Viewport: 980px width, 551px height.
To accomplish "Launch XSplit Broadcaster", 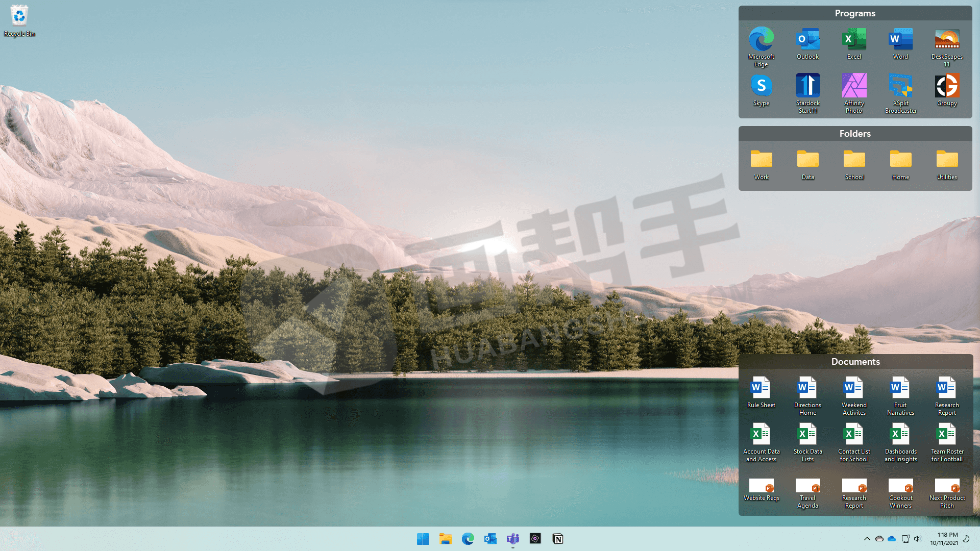I will point(900,93).
